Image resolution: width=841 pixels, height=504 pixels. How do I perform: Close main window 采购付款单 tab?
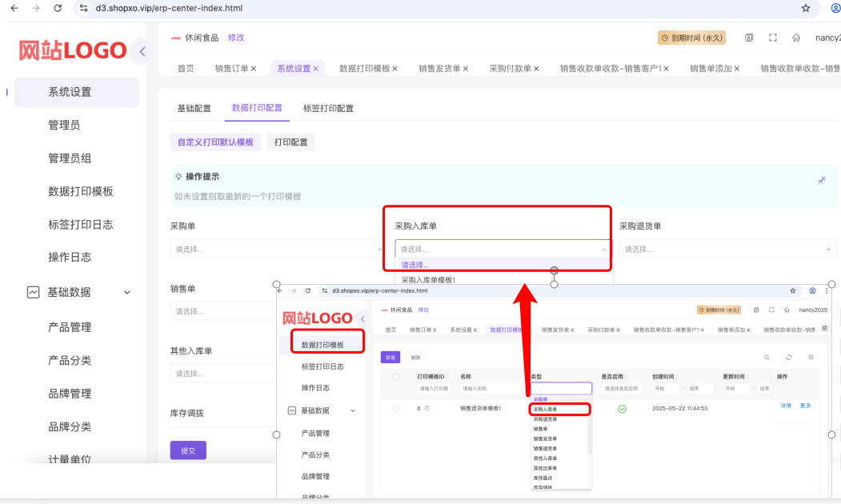tap(536, 69)
